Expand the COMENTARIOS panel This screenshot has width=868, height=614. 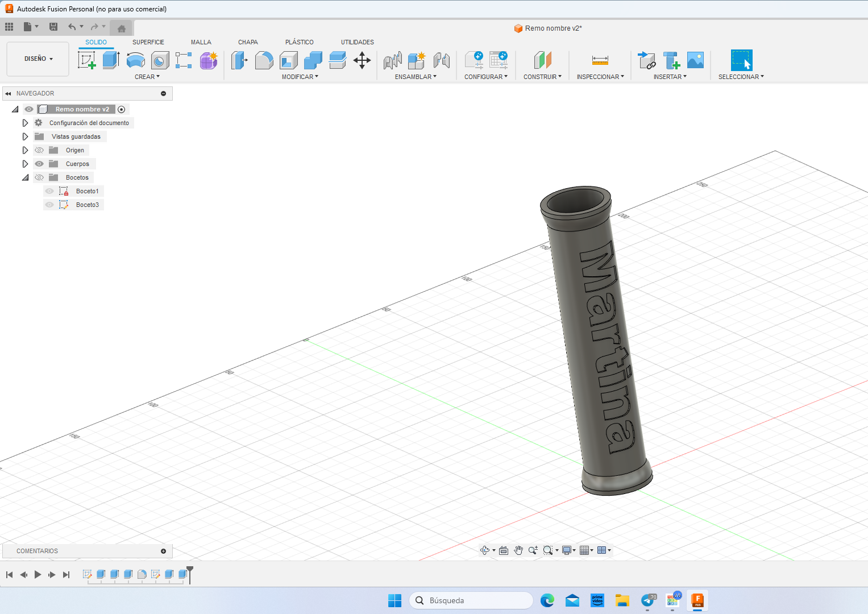tap(163, 551)
